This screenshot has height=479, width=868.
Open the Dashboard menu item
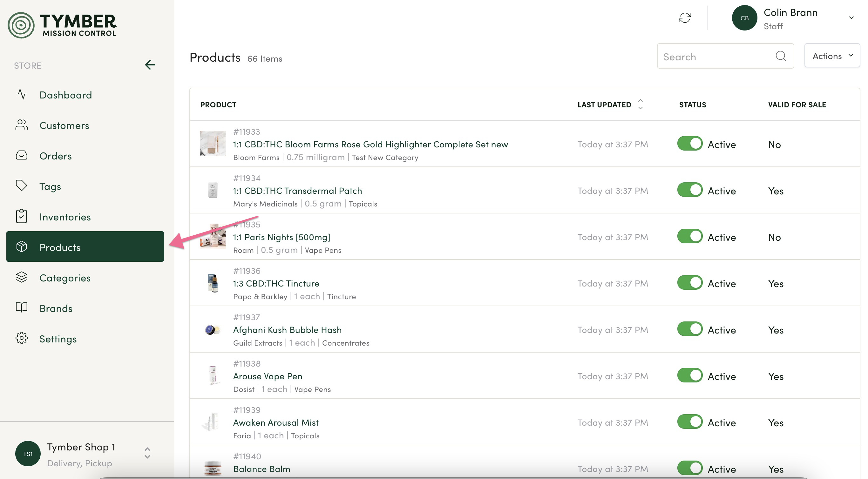coord(85,95)
